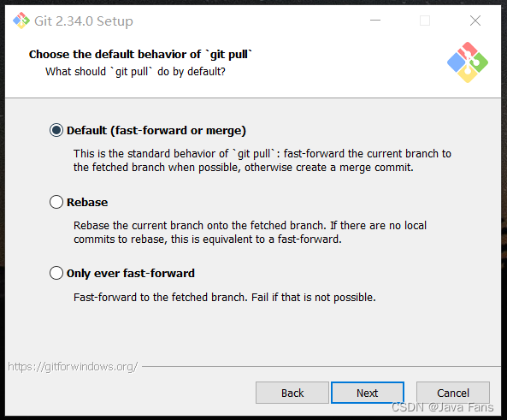Click the Git 2.34.0 Setup title text
This screenshot has height=420, width=507.
pos(84,21)
